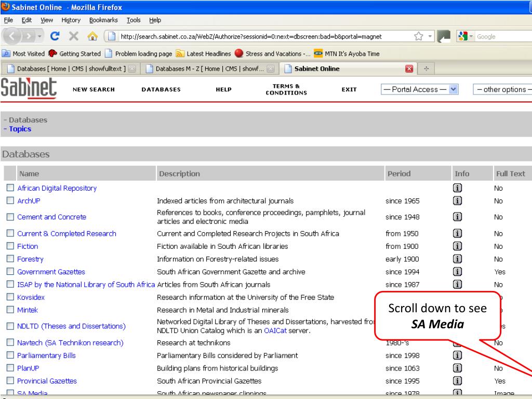Go to the browser Home icon
This screenshot has height=399, width=532.
pyautogui.click(x=92, y=36)
